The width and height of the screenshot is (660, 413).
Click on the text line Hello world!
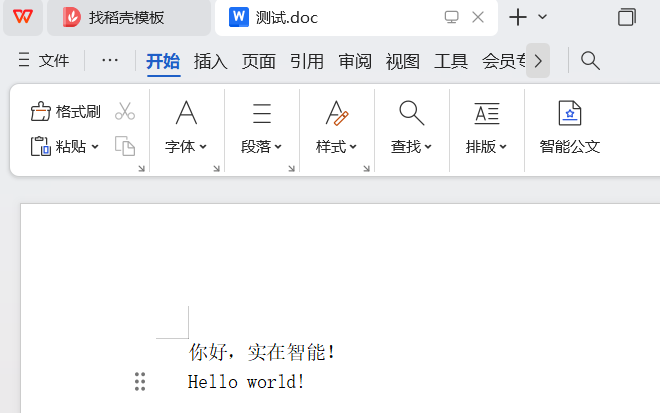point(246,381)
